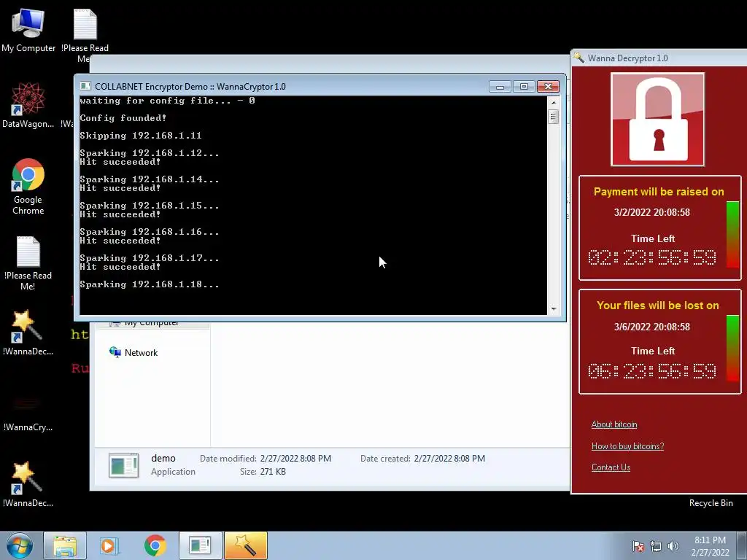
Task: Click the padlock image in Wanna Decryptor
Action: 657,119
